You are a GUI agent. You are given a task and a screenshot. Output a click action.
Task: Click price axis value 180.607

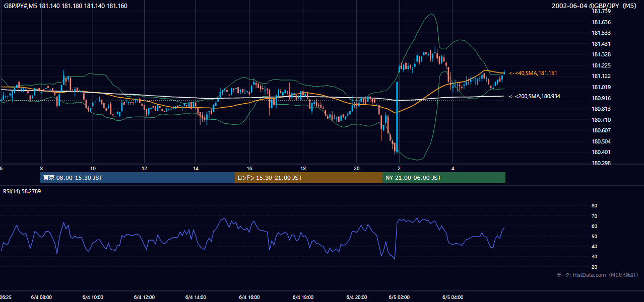click(x=601, y=130)
